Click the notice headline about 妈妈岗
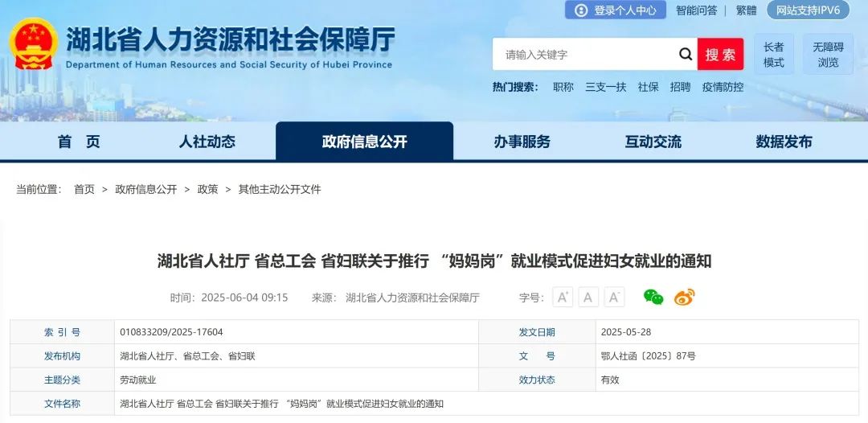 [434, 261]
